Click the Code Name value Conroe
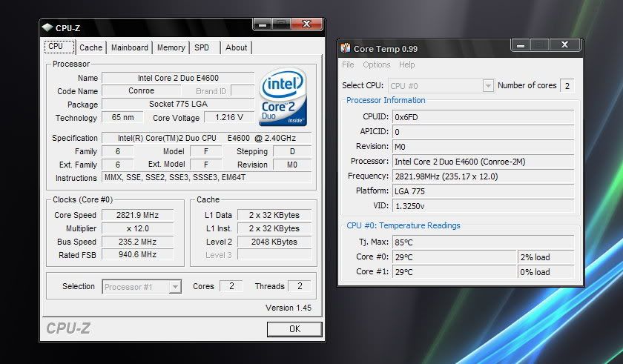 [141, 91]
